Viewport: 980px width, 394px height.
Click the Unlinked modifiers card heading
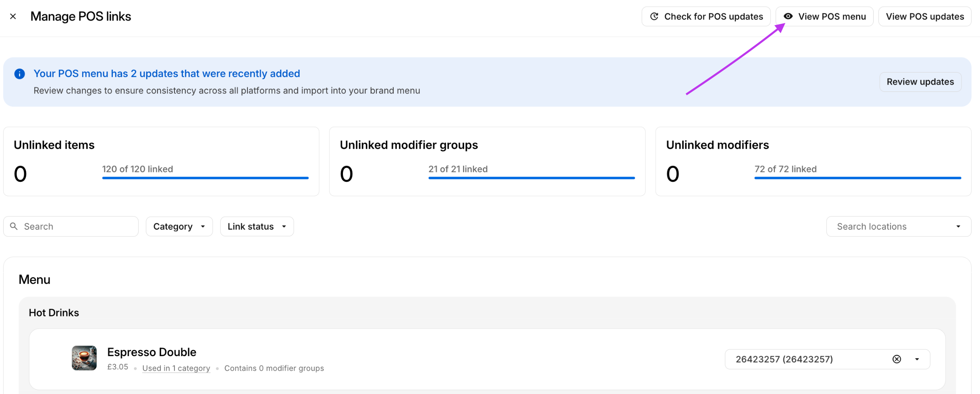pyautogui.click(x=718, y=145)
